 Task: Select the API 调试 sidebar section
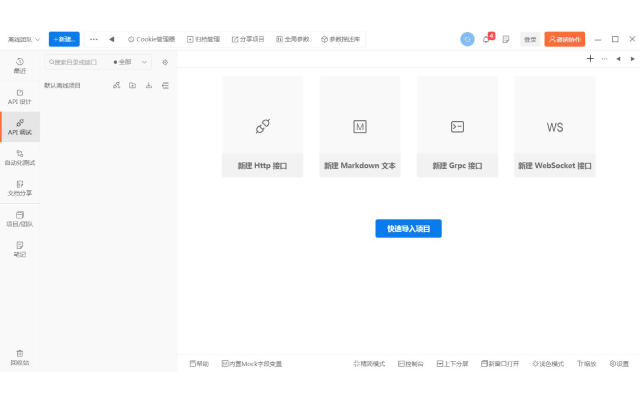tap(20, 127)
